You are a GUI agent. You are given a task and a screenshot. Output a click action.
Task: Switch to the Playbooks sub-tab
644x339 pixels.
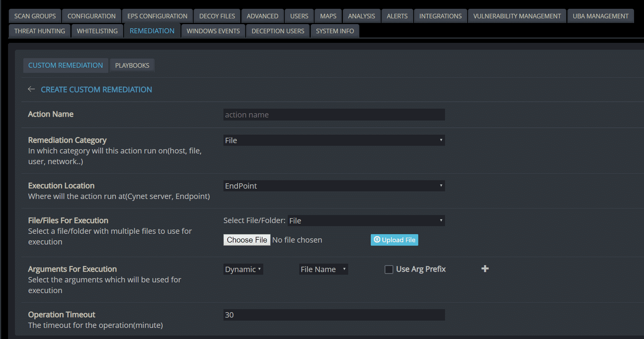tap(132, 65)
